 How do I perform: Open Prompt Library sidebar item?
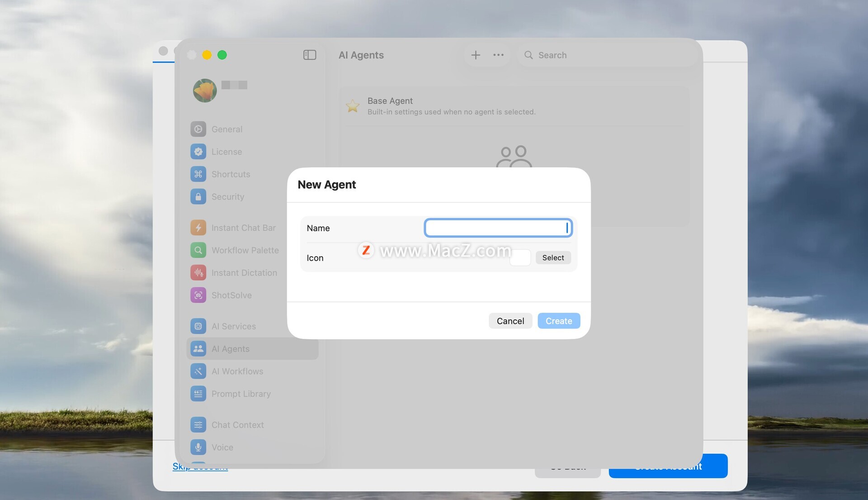pyautogui.click(x=241, y=394)
